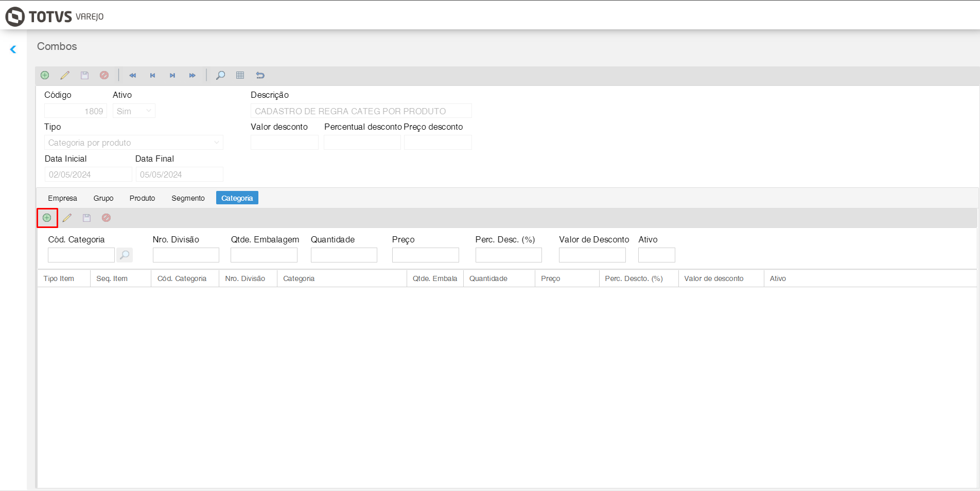Switch to the Empresa tab
The height and width of the screenshot is (491, 980).
click(x=62, y=198)
